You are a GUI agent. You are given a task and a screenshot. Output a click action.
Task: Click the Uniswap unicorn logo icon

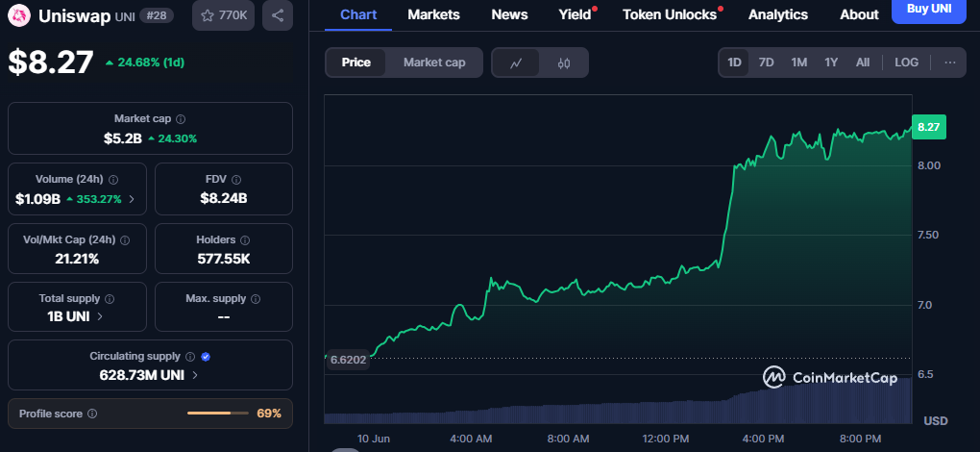(21, 15)
